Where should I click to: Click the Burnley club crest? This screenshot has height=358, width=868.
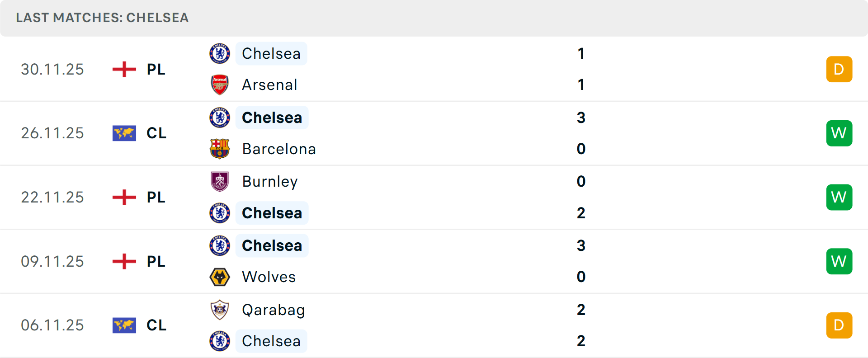[220, 181]
